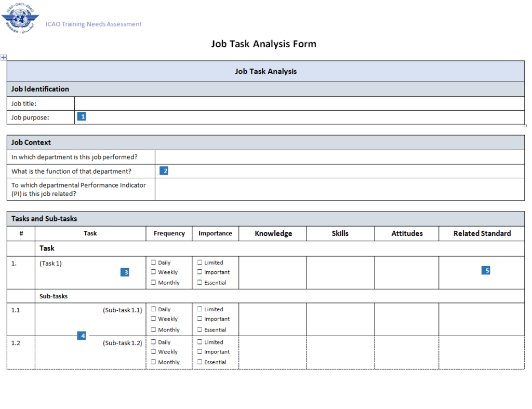Check the Daily box for Task 1

pyautogui.click(x=154, y=262)
